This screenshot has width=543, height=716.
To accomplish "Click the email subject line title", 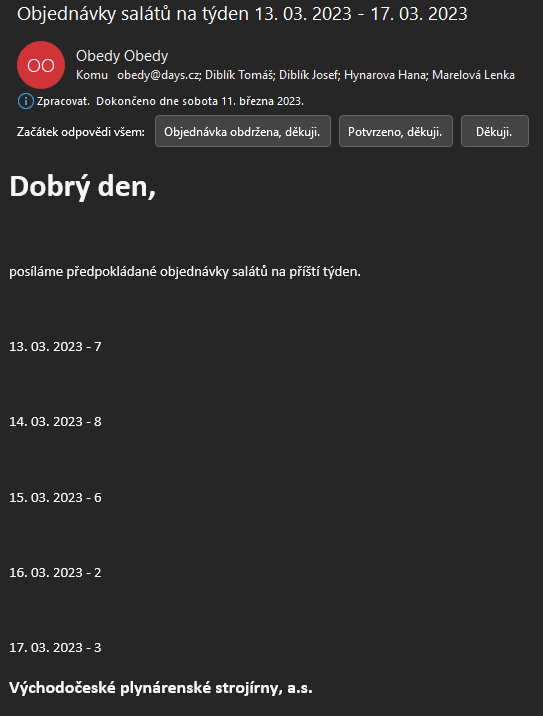I will [242, 14].
